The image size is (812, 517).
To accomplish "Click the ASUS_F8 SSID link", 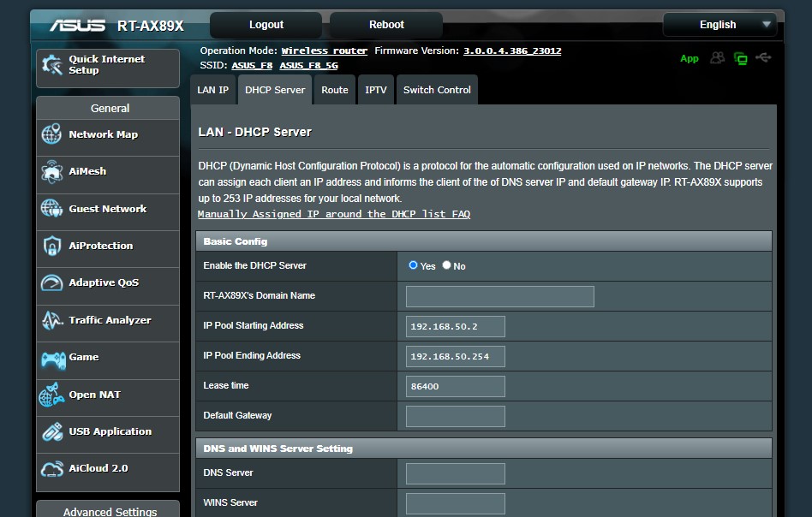I will tap(252, 65).
